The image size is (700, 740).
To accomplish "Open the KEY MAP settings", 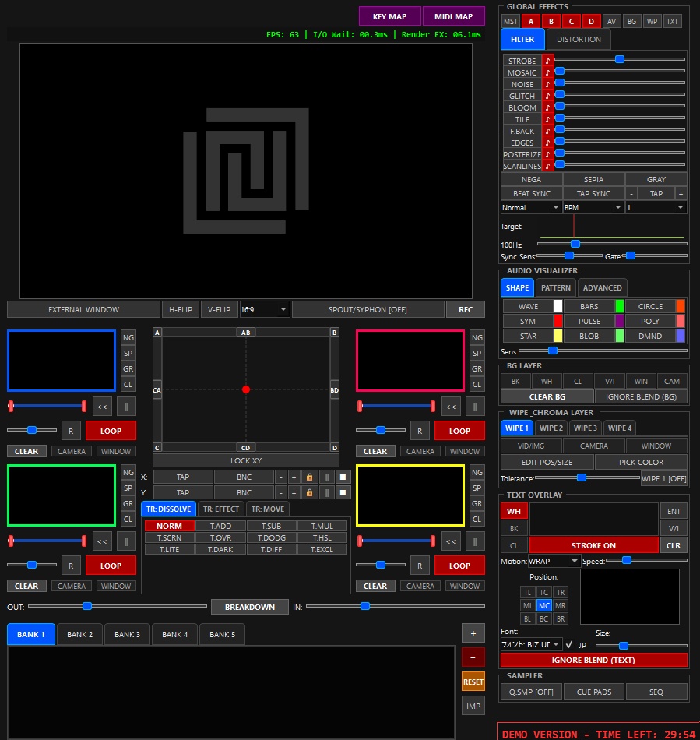I will tap(389, 16).
